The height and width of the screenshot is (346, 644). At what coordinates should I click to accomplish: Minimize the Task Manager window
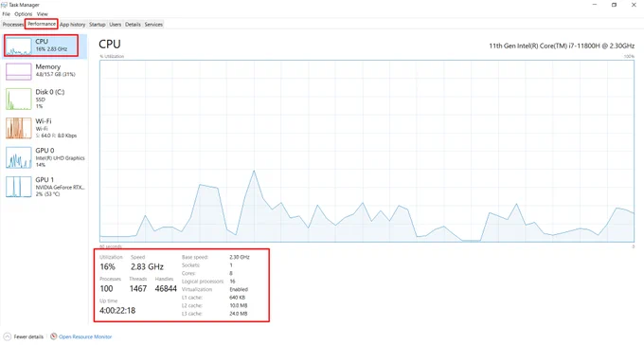pos(595,5)
